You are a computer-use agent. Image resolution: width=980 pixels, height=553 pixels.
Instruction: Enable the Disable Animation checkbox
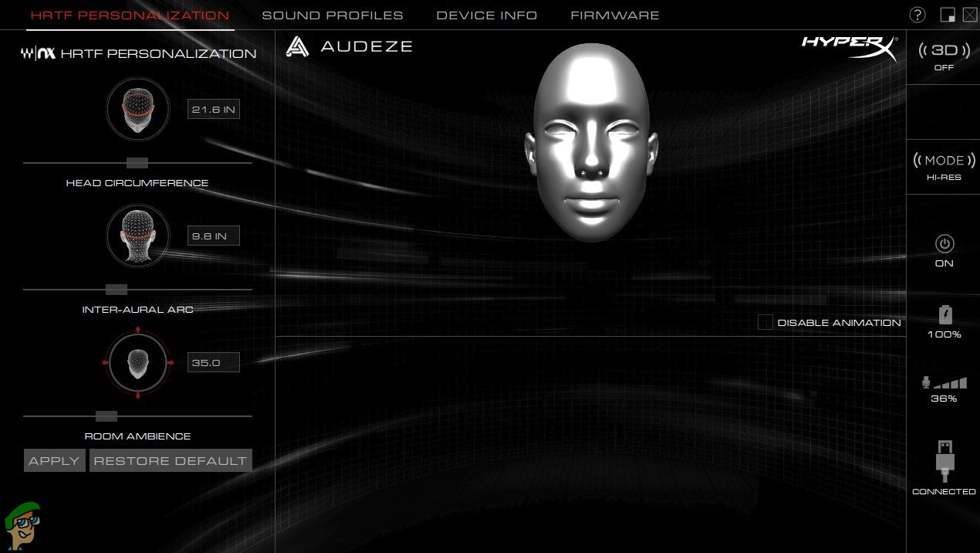(x=765, y=323)
